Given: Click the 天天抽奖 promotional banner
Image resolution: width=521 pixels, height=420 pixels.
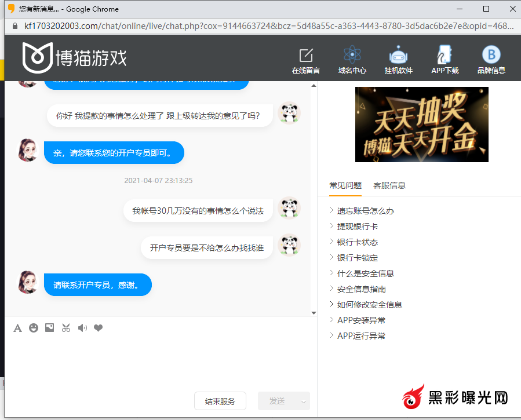Looking at the screenshot, I should (421, 125).
